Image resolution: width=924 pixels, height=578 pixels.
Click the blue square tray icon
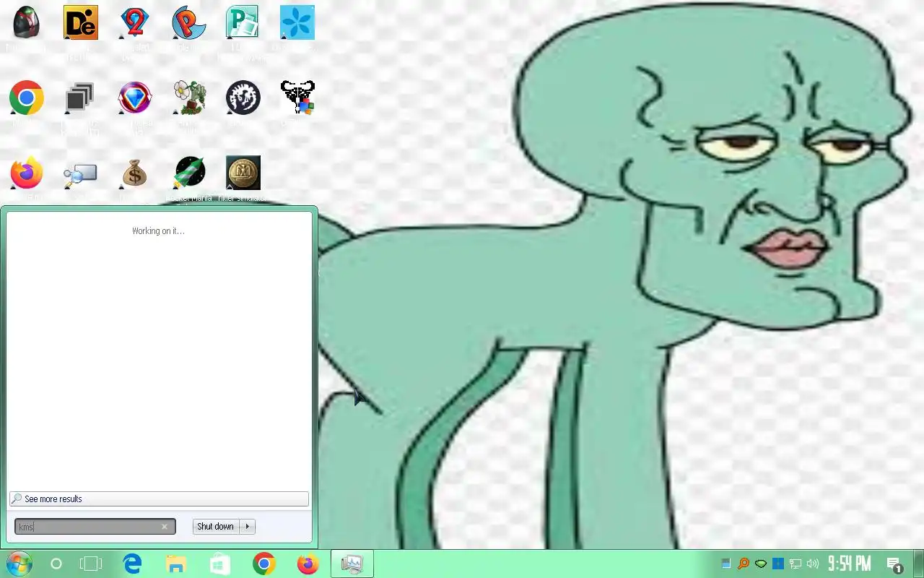coord(778,564)
